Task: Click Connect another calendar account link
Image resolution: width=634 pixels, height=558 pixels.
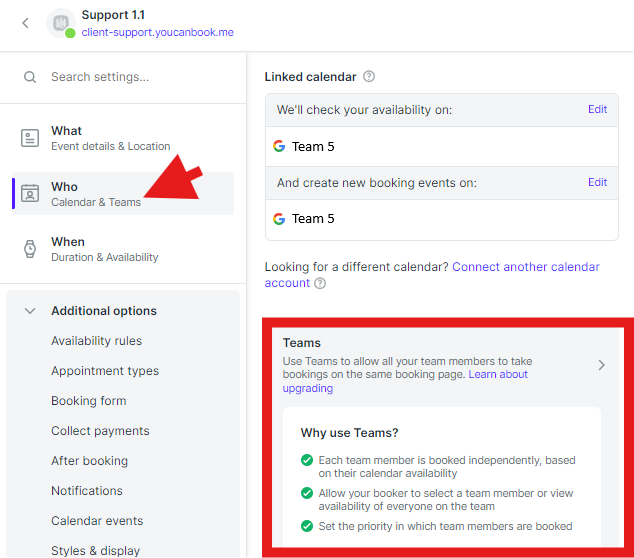Action: (525, 267)
